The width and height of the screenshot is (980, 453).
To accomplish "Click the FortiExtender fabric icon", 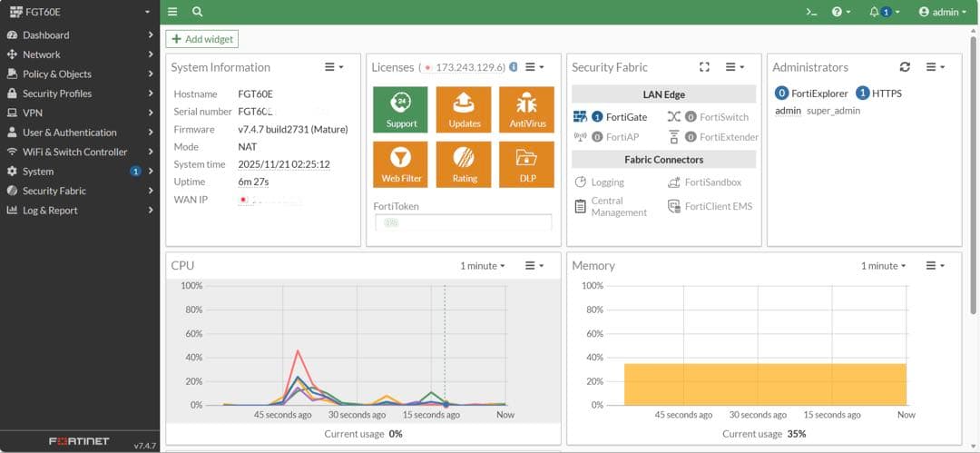I will click(x=673, y=136).
